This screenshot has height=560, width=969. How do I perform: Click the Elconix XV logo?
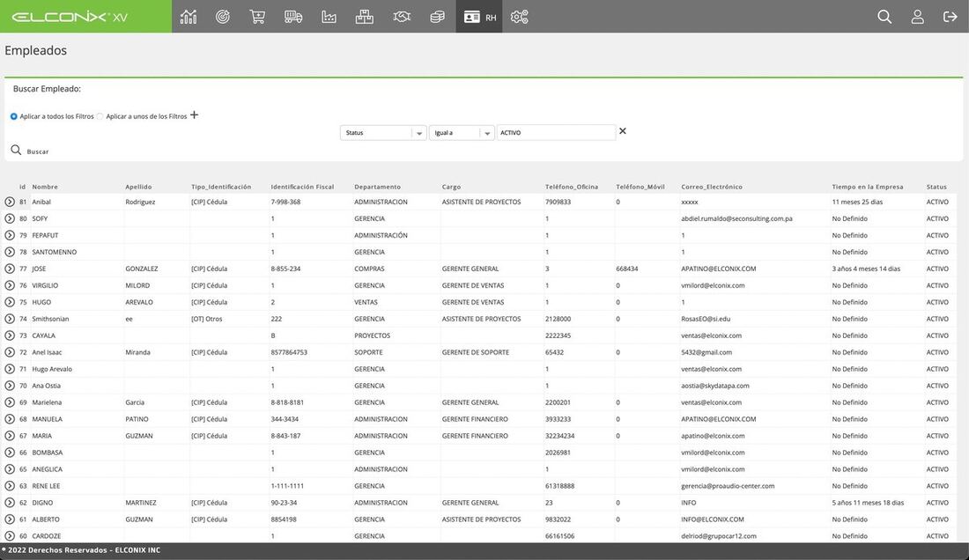[x=70, y=17]
